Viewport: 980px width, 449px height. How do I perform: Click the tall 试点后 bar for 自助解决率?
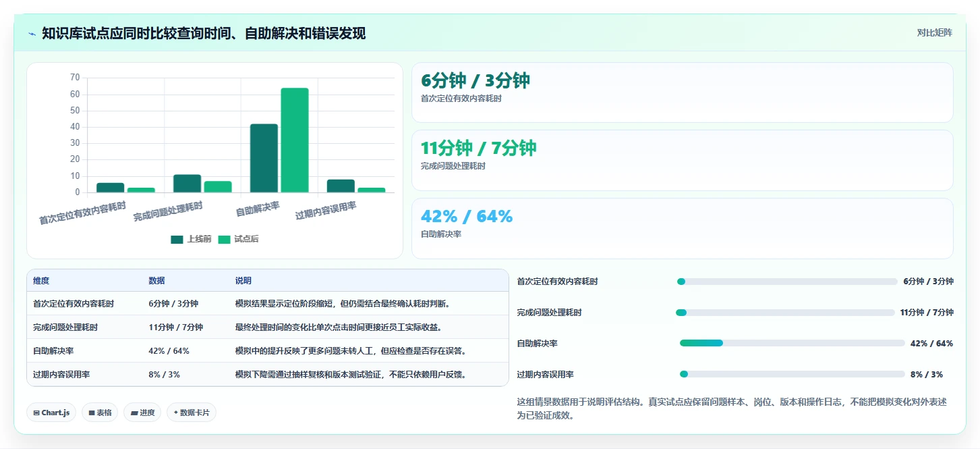click(295, 140)
